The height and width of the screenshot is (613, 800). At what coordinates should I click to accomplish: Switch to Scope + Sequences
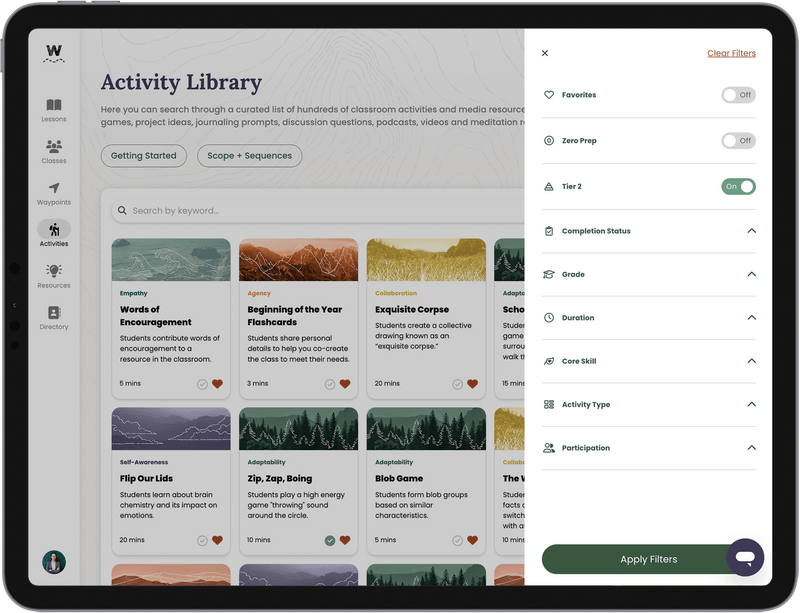[x=251, y=156]
